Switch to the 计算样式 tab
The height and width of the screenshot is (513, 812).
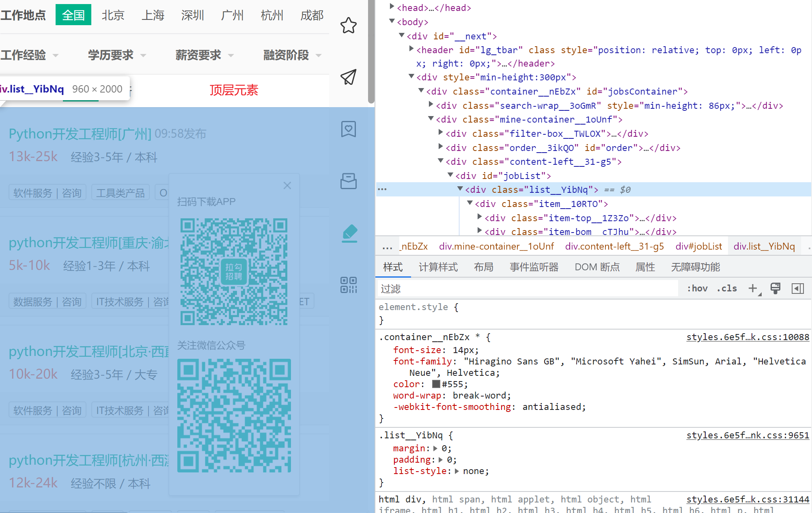[x=438, y=267]
